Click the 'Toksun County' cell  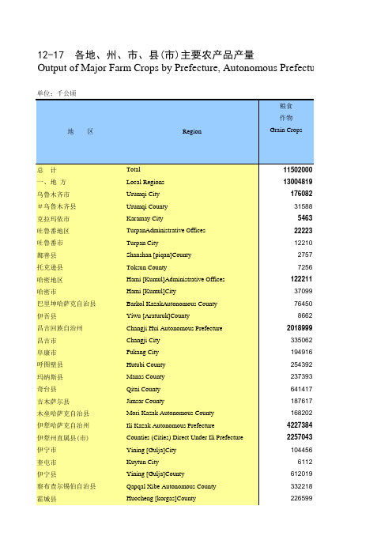coord(146,267)
